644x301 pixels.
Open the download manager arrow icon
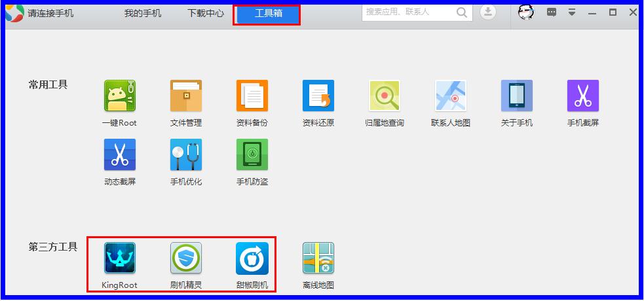click(487, 12)
